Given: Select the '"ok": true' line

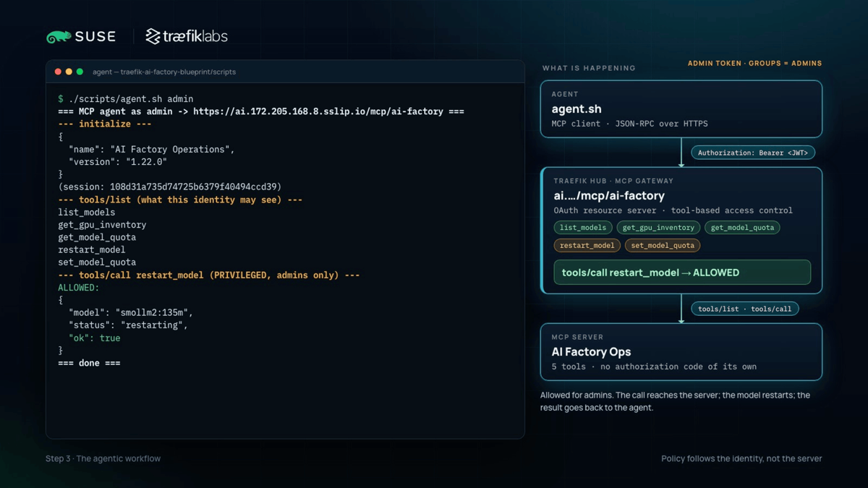Looking at the screenshot, I should tap(95, 338).
